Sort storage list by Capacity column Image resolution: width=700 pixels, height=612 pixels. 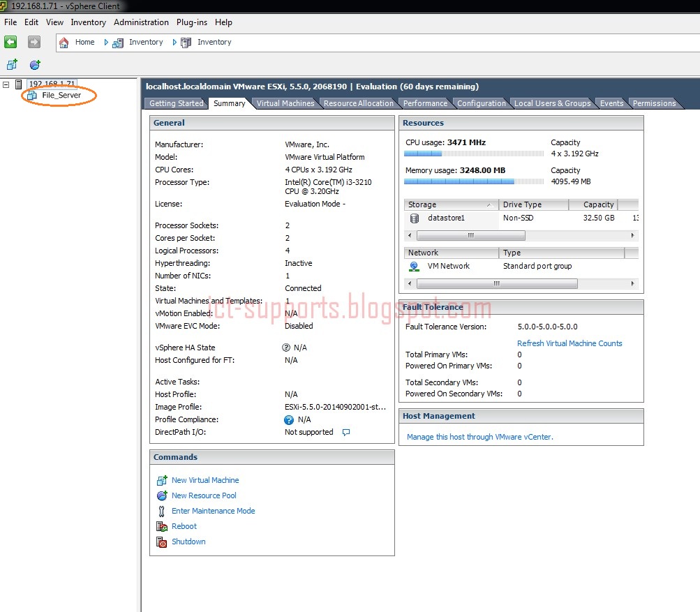pyautogui.click(x=593, y=204)
